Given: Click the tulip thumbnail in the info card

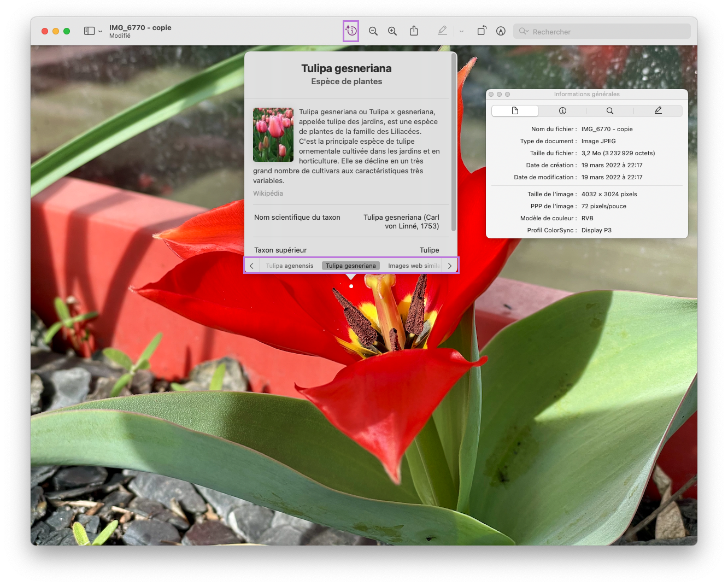Looking at the screenshot, I should click(x=273, y=134).
